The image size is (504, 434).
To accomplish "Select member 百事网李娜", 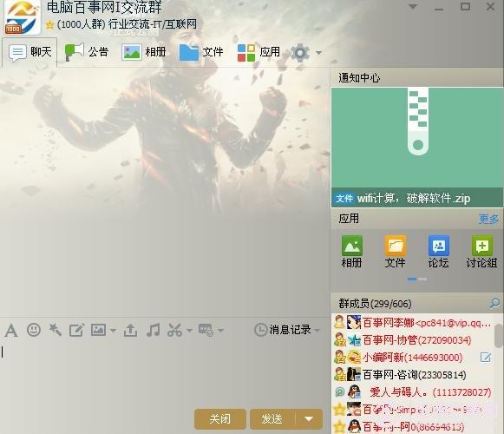I will [413, 323].
